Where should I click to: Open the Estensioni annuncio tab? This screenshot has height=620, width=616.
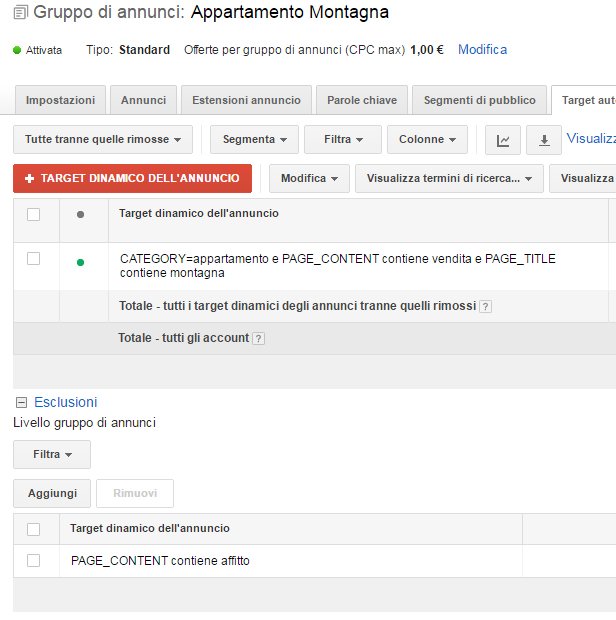[246, 100]
